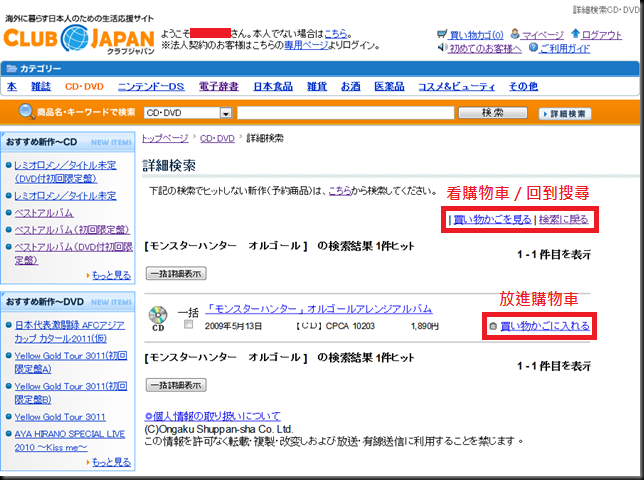644x480 pixels.
Task: Open 個人情報の取り扱いについて link
Action: 212,416
